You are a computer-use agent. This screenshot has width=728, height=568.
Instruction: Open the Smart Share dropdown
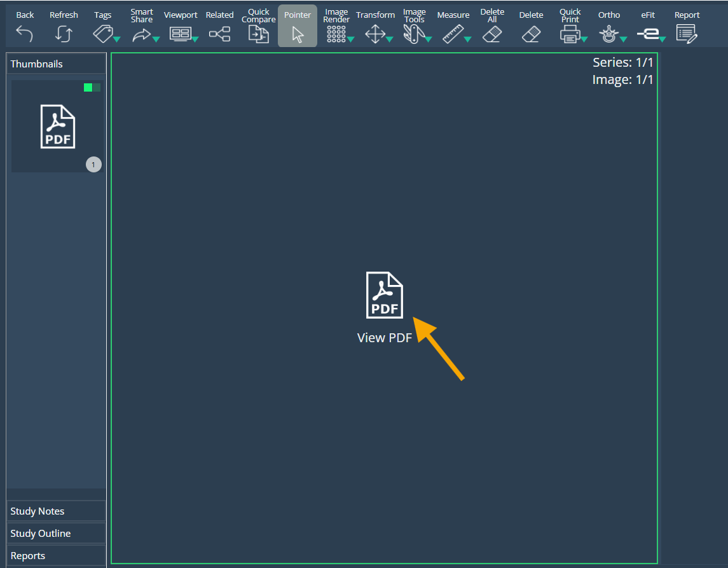coord(156,39)
